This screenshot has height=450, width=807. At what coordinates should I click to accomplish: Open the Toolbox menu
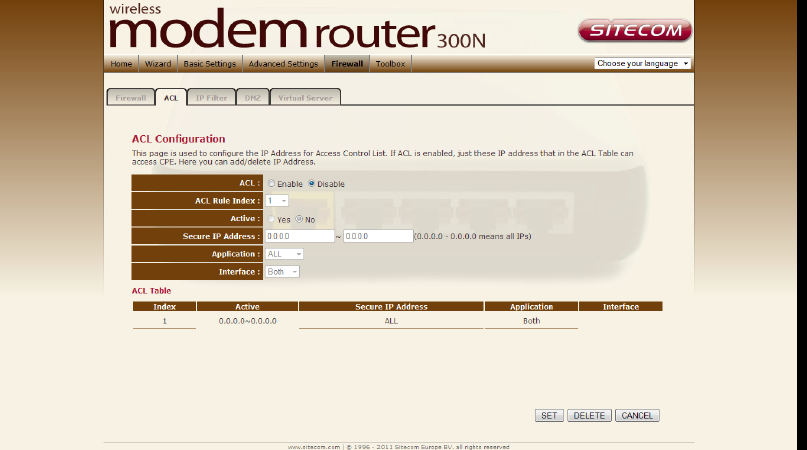(390, 64)
